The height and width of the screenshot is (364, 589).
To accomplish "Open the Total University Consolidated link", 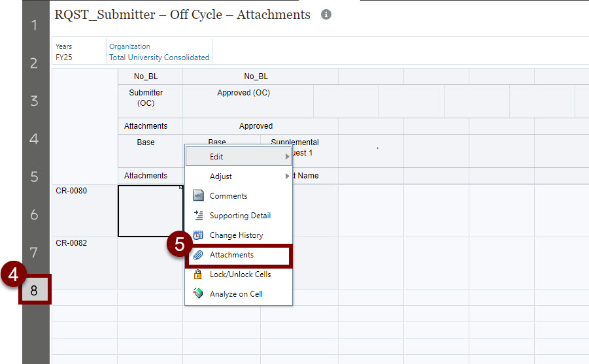I will click(x=159, y=58).
